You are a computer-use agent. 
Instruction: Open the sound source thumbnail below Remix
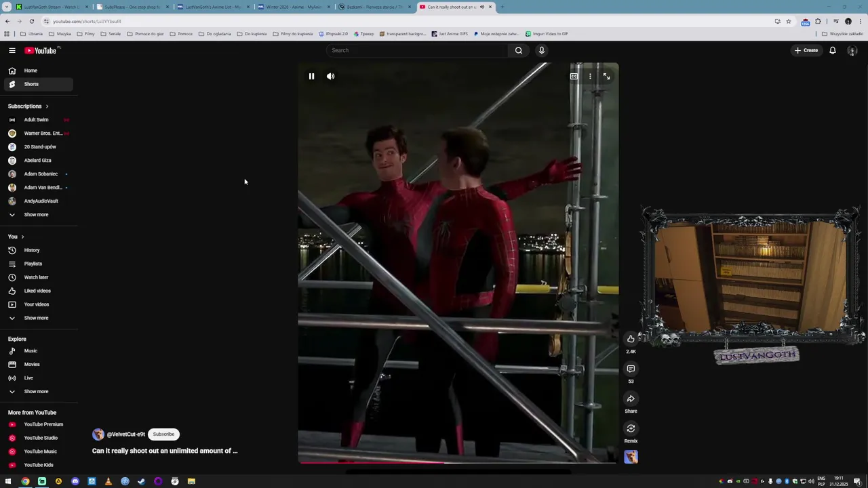coord(631,457)
